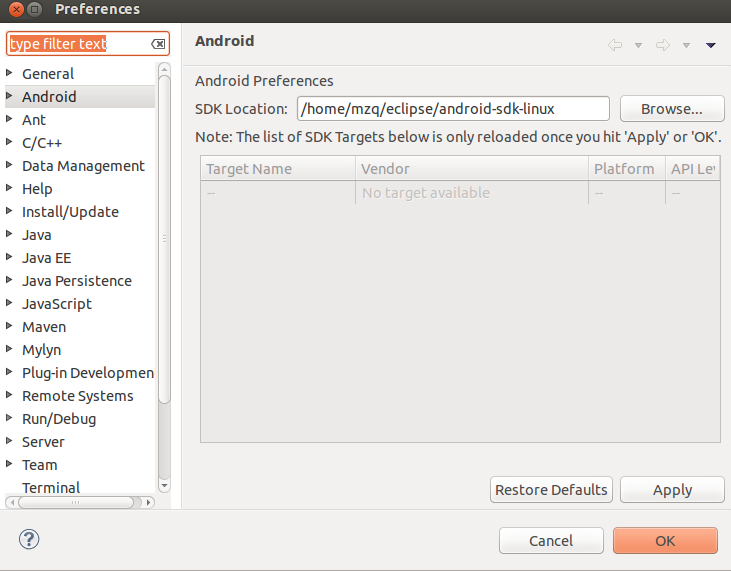Select Team preferences
731x571 pixels.
click(40, 465)
